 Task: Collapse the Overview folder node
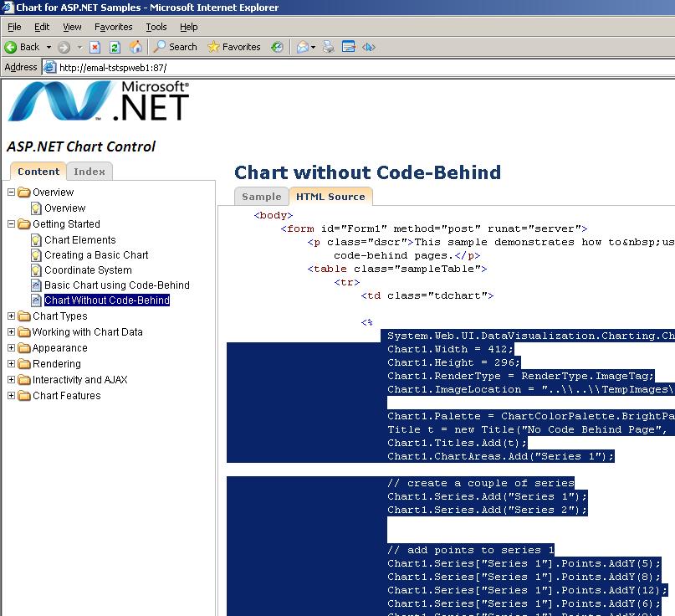pyautogui.click(x=11, y=192)
